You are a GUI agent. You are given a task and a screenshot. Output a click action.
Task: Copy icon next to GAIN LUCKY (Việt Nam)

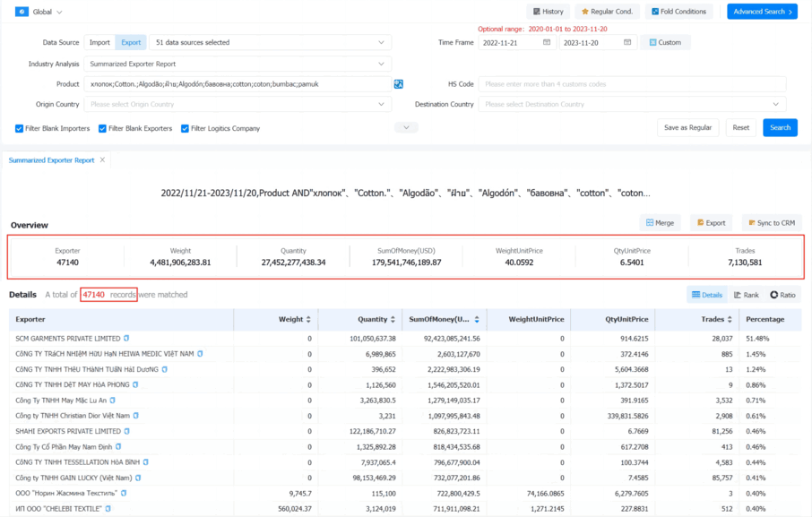click(x=138, y=478)
